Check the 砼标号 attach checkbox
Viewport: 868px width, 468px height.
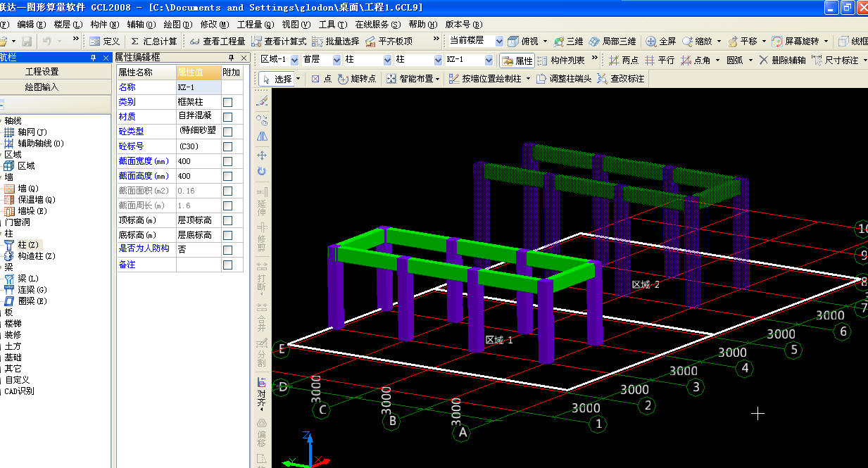point(227,146)
